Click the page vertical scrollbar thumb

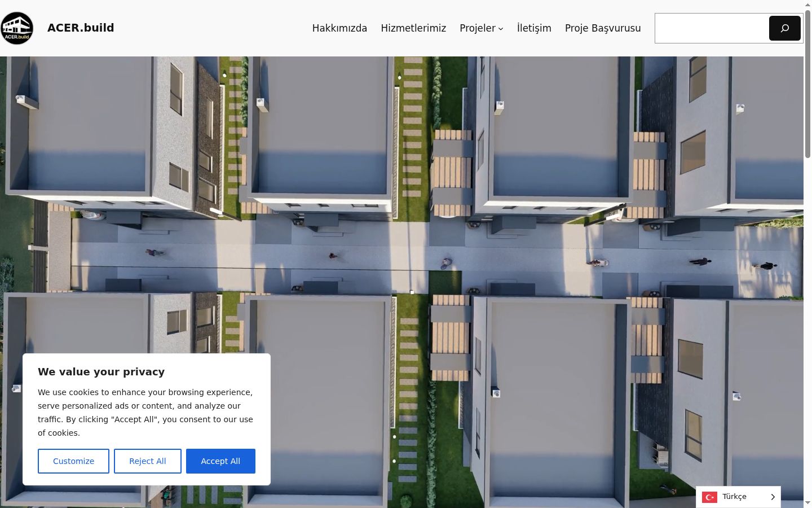[807, 84]
